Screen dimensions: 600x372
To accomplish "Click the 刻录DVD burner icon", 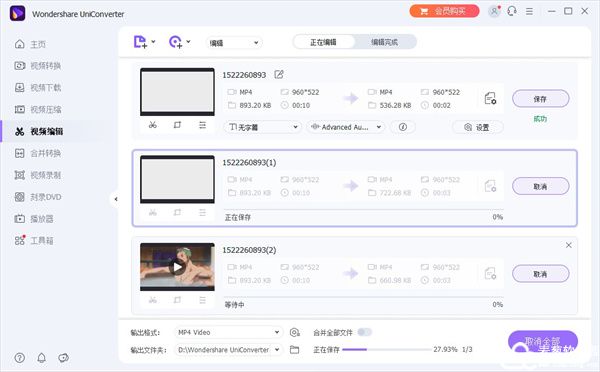I will [20, 197].
